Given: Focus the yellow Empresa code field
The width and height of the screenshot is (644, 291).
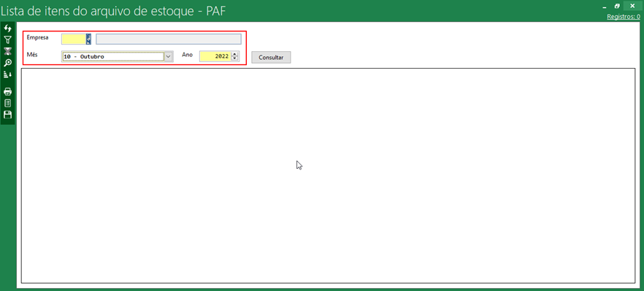Looking at the screenshot, I should click(x=74, y=39).
